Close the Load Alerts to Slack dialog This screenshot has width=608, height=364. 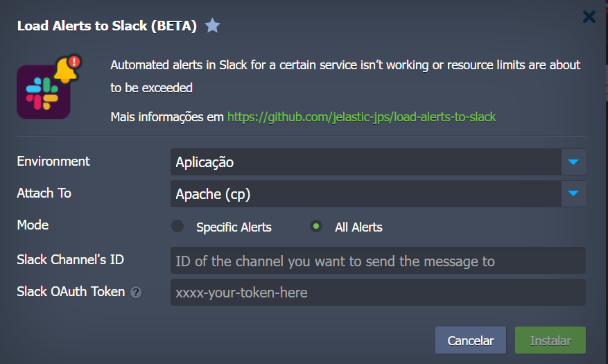pyautogui.click(x=589, y=17)
